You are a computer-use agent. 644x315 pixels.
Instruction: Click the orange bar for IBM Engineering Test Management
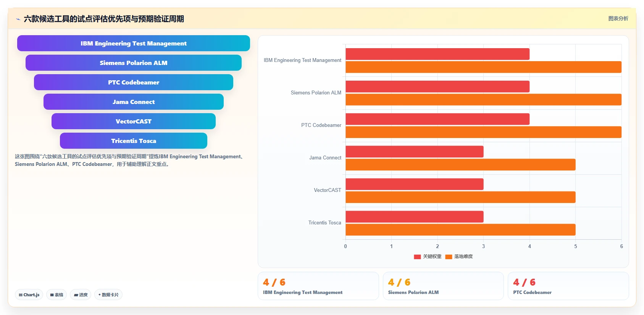point(484,67)
